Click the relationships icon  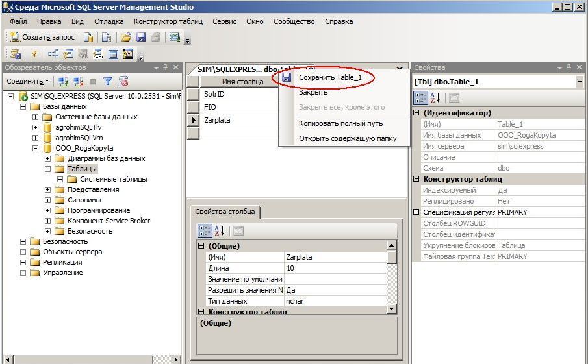coord(53,55)
